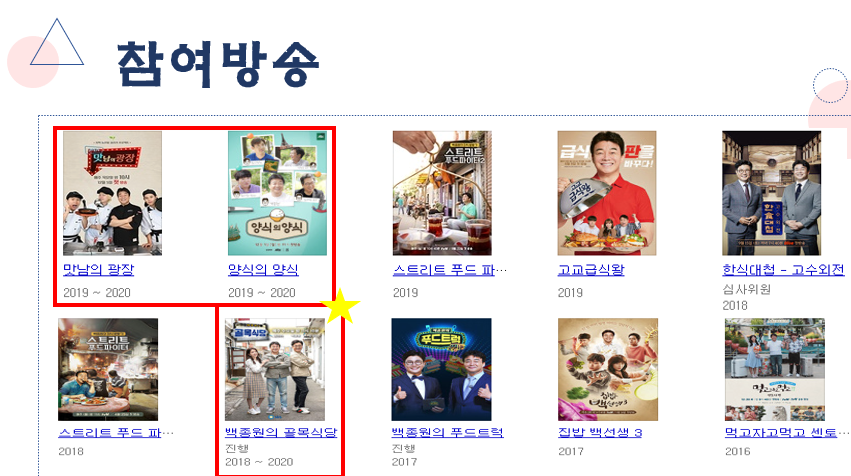The height and width of the screenshot is (476, 851).
Task: Open the 맛남의 광장 poster thumbnail
Action: click(112, 193)
